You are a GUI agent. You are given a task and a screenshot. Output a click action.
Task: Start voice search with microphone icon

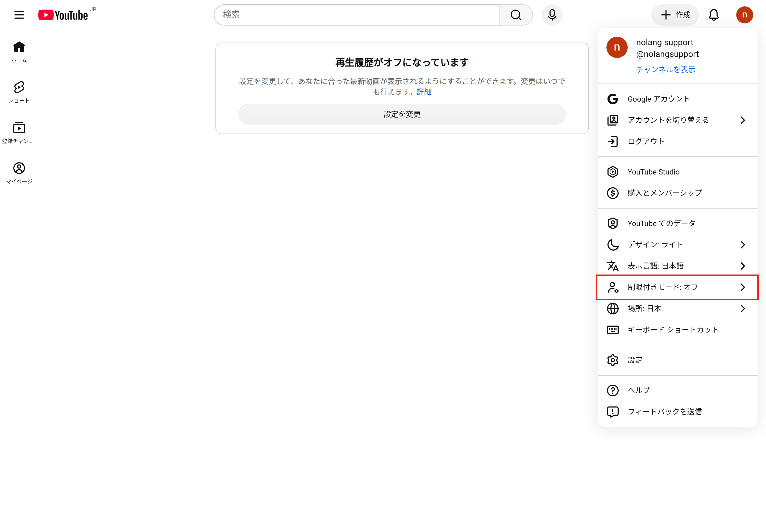(x=552, y=15)
